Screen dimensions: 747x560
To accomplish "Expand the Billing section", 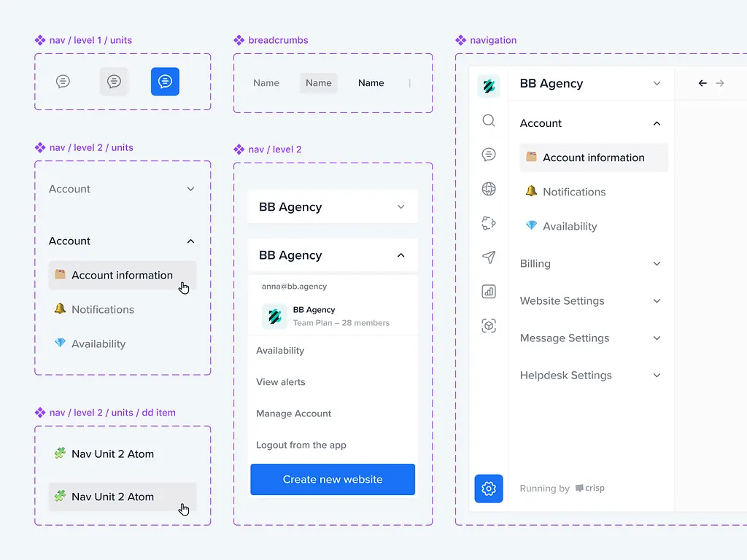I will (x=590, y=264).
